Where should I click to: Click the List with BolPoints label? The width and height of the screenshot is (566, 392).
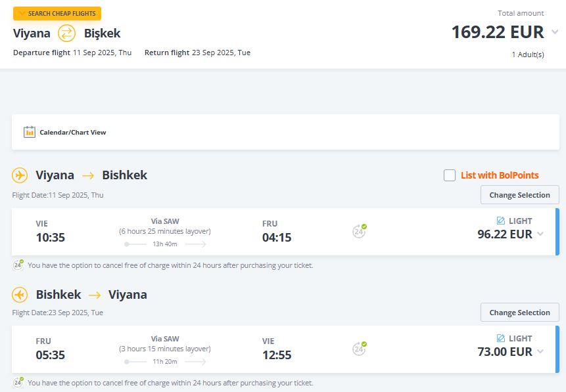pyautogui.click(x=500, y=175)
